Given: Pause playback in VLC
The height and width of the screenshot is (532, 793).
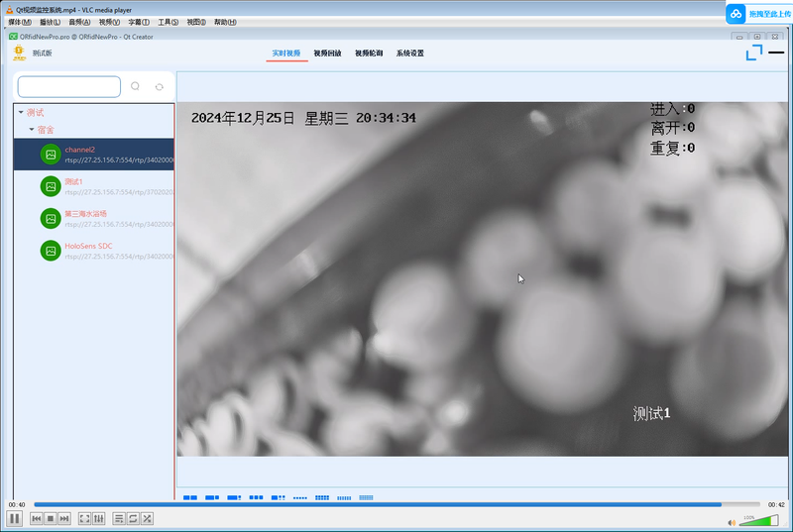Looking at the screenshot, I should point(15,518).
